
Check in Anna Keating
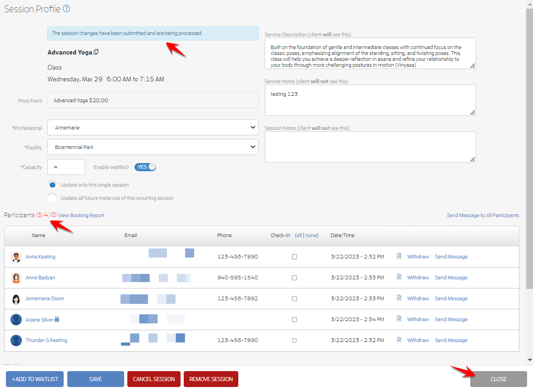click(x=294, y=257)
